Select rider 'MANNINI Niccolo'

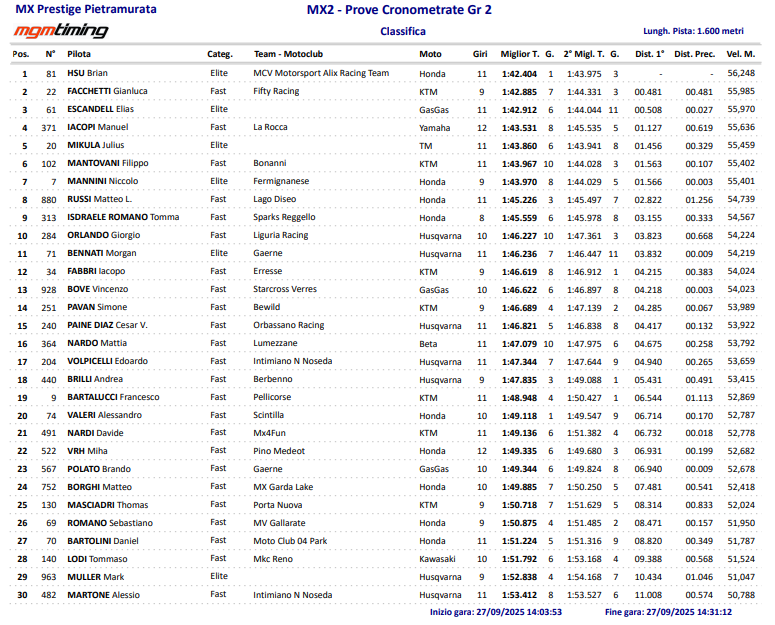click(103, 181)
